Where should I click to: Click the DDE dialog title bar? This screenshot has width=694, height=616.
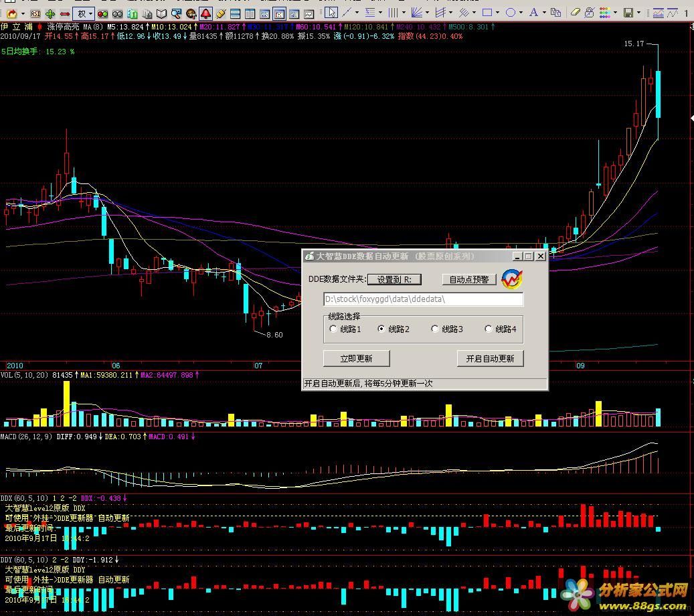tap(407, 256)
